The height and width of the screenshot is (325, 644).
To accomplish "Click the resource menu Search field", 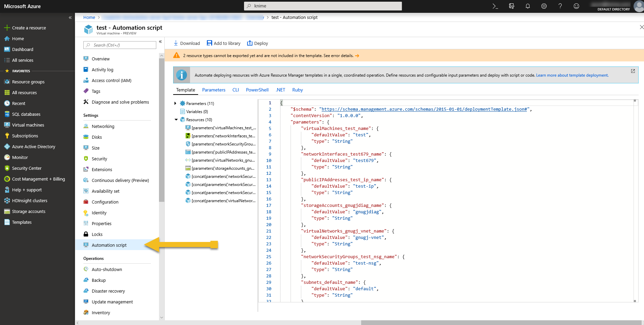I will [120, 45].
